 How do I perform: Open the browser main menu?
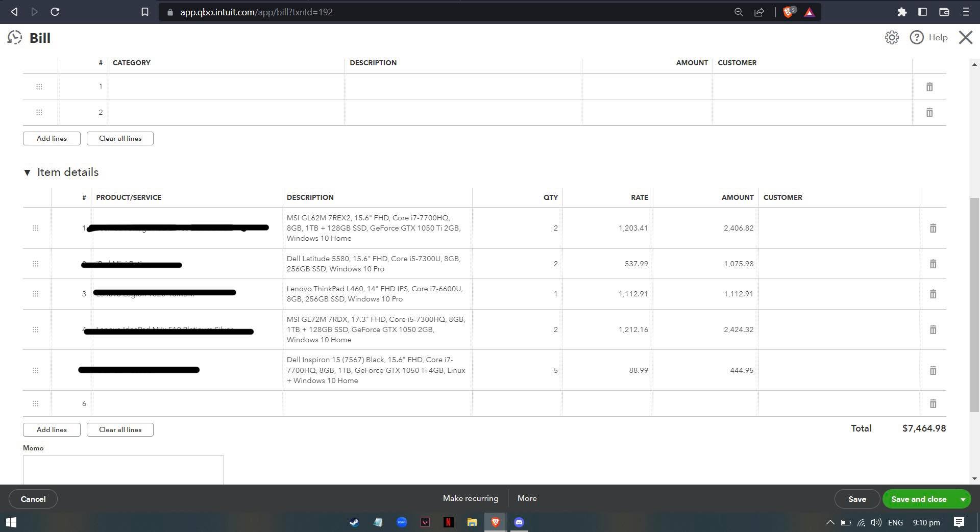pyautogui.click(x=966, y=12)
